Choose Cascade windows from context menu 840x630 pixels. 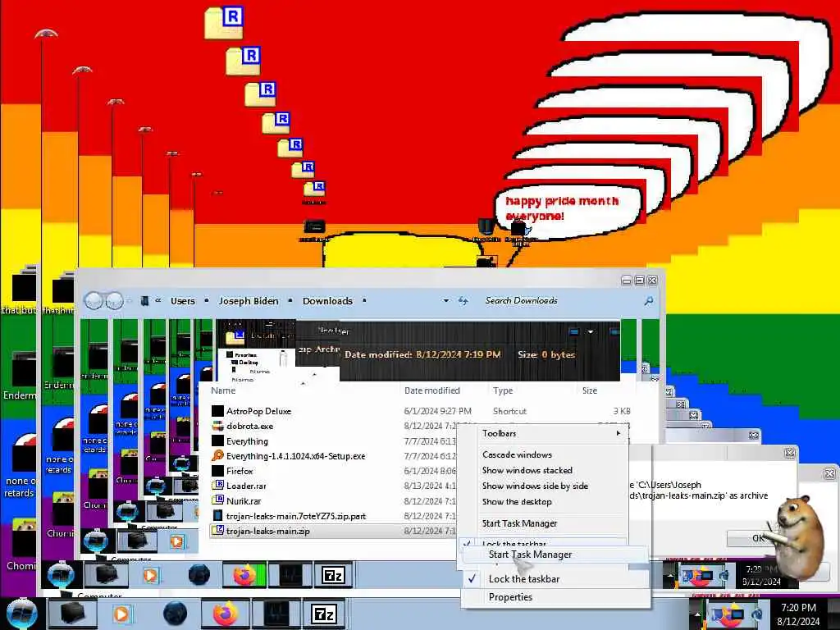click(x=517, y=454)
